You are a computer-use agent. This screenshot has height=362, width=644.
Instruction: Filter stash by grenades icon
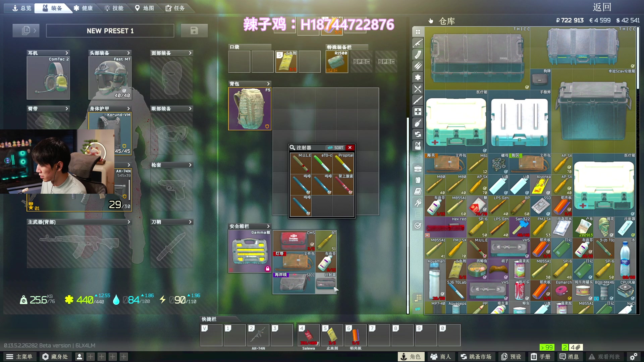418,123
